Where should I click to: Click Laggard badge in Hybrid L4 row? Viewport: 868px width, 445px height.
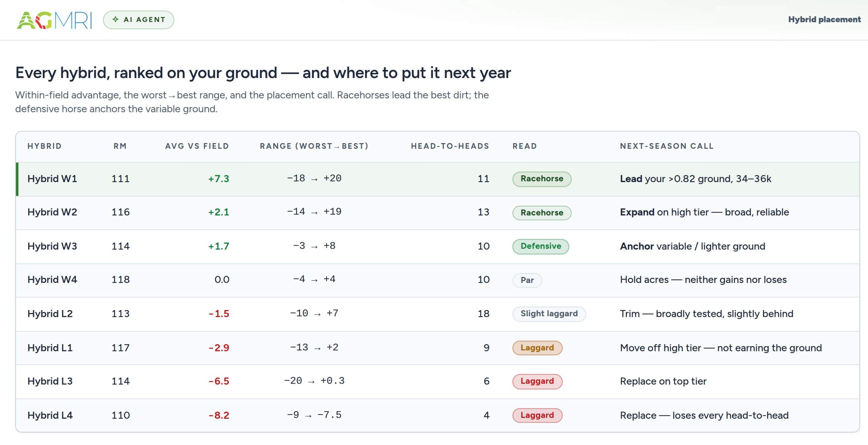537,415
